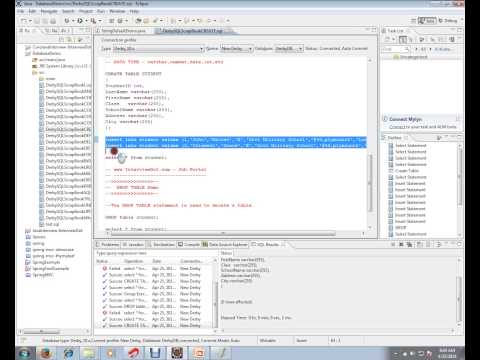Click the External Tools run icon
This screenshot has width=480, height=360.
pyautogui.click(x=93, y=21)
